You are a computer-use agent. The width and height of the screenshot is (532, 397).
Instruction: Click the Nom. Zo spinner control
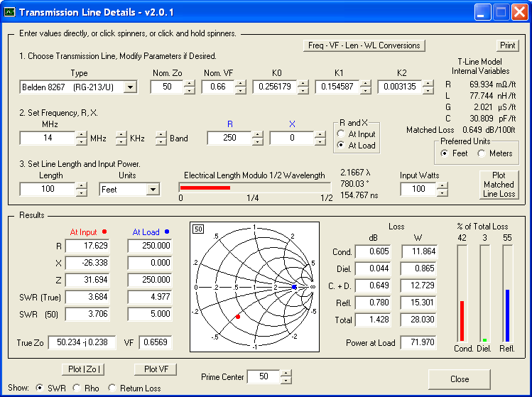[189, 87]
